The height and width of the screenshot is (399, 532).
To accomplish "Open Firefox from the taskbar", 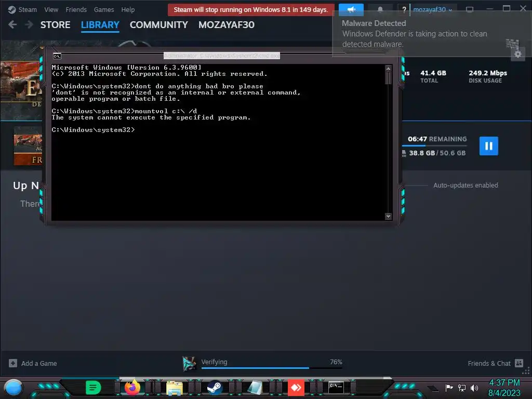I will (x=132, y=388).
